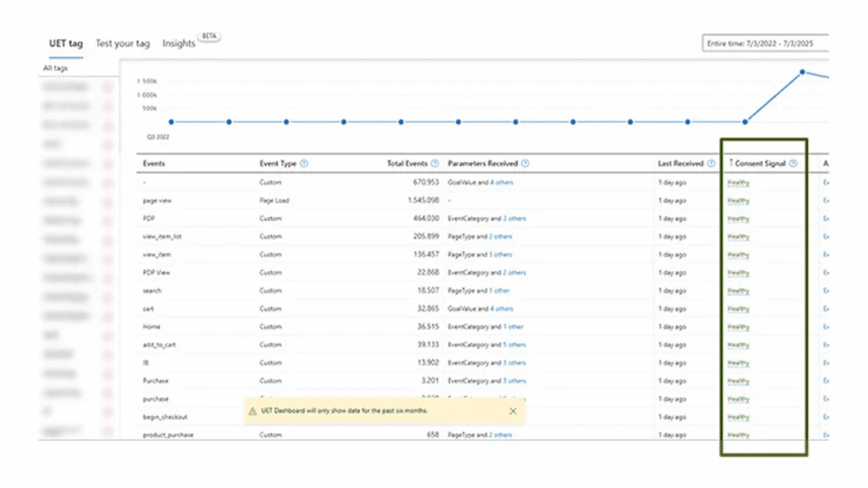Click Healthy status in cart row

tap(738, 308)
